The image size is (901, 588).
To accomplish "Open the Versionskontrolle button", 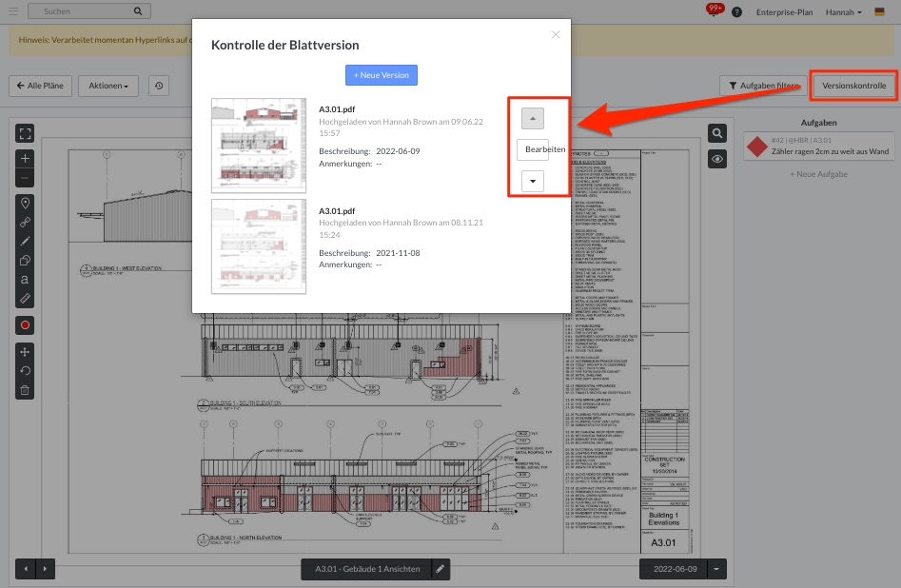I will [x=853, y=86].
